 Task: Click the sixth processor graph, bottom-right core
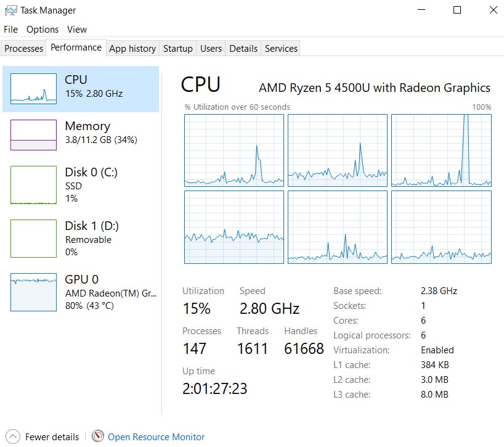pyautogui.click(x=441, y=228)
